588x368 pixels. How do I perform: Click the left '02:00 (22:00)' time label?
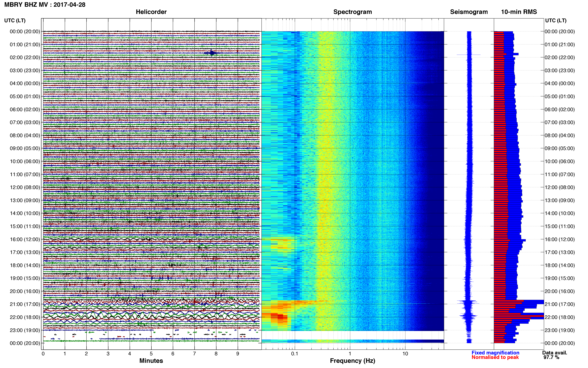[25, 57]
